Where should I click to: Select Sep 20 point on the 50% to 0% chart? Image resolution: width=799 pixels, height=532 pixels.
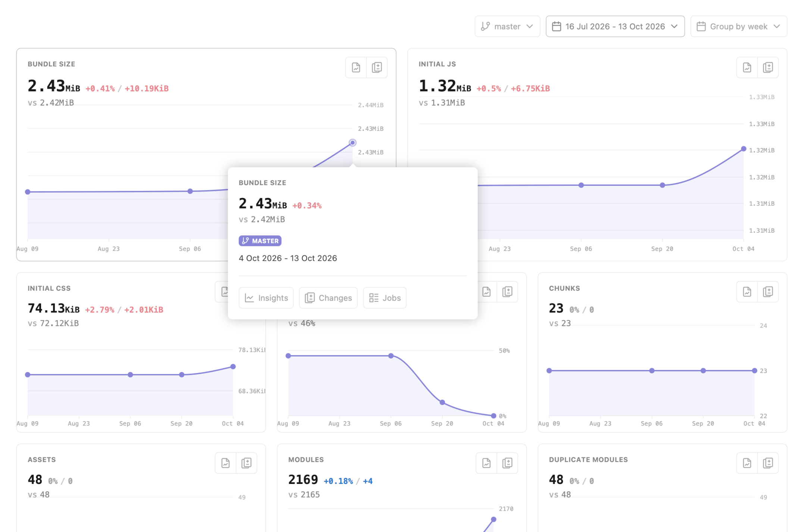[442, 402]
